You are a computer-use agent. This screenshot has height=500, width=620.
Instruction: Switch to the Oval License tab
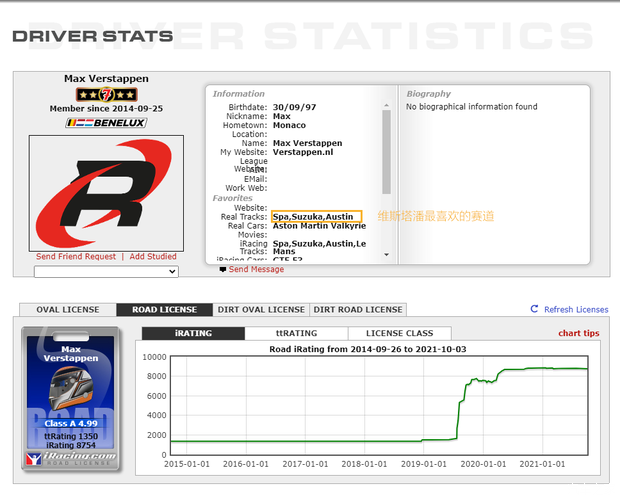[x=68, y=310]
